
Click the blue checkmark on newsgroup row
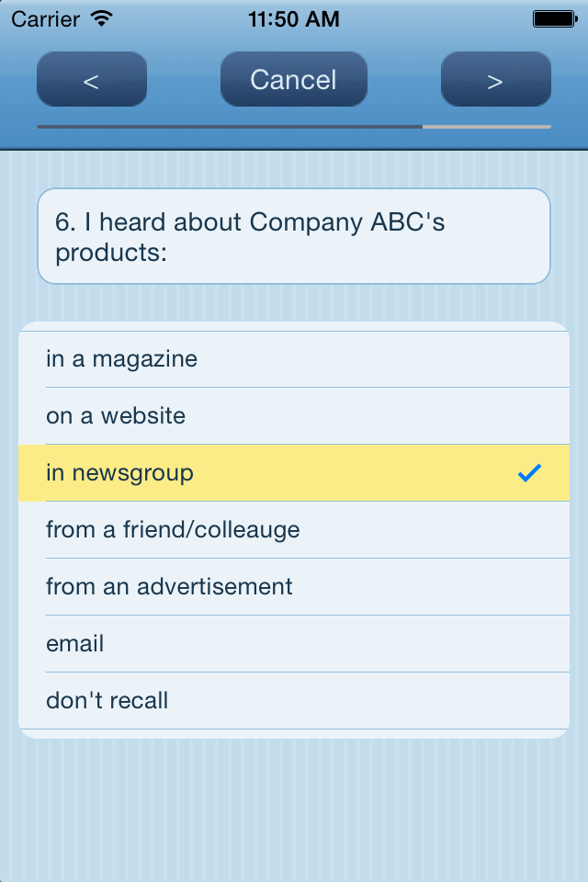(x=529, y=473)
